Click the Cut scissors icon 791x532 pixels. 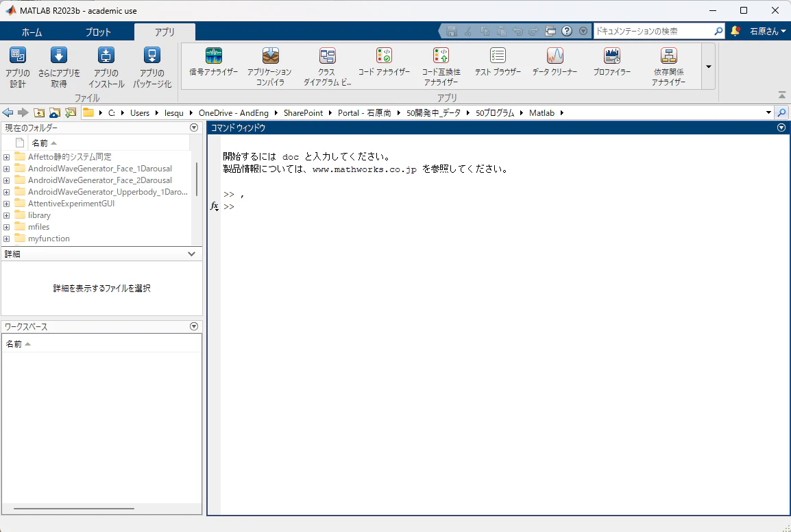tap(467, 32)
